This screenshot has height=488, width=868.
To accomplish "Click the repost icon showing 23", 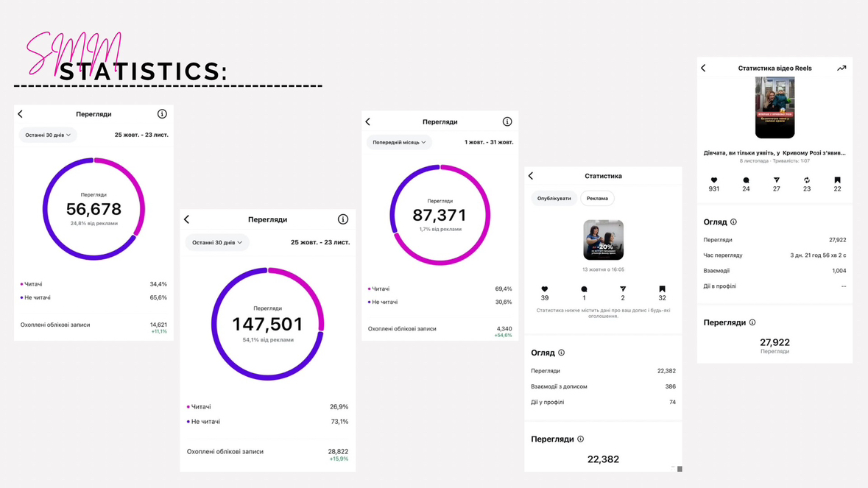I will pyautogui.click(x=807, y=180).
